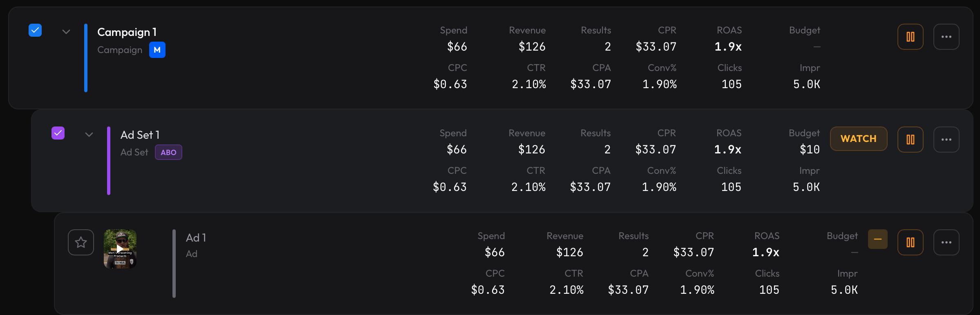
Task: Select the Ad 1 title
Action: click(x=196, y=237)
